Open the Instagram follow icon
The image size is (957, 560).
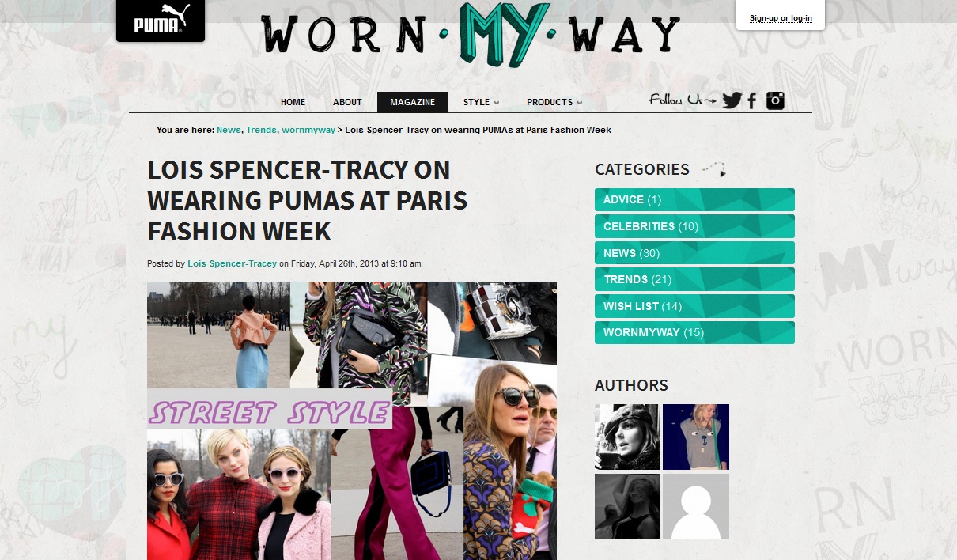775,100
